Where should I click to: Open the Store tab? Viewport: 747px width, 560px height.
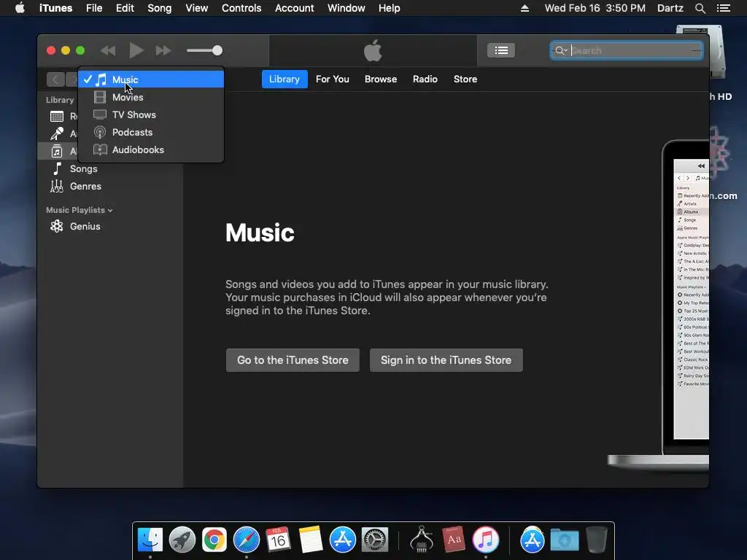coord(465,79)
